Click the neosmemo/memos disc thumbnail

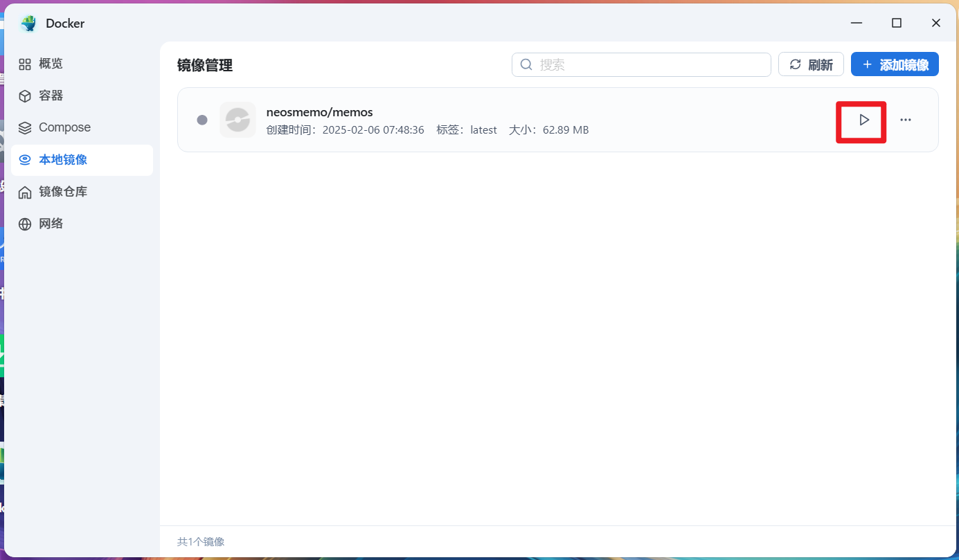tap(237, 120)
